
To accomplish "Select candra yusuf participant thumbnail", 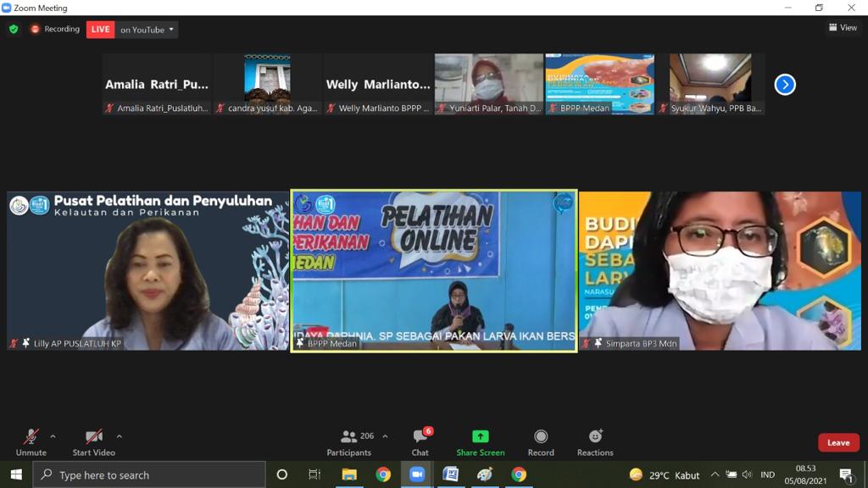I will click(x=267, y=84).
